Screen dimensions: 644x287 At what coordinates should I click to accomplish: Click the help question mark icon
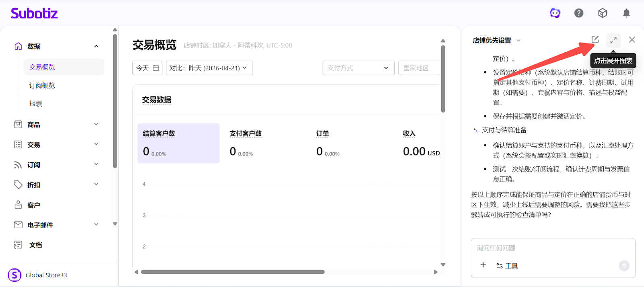579,13
